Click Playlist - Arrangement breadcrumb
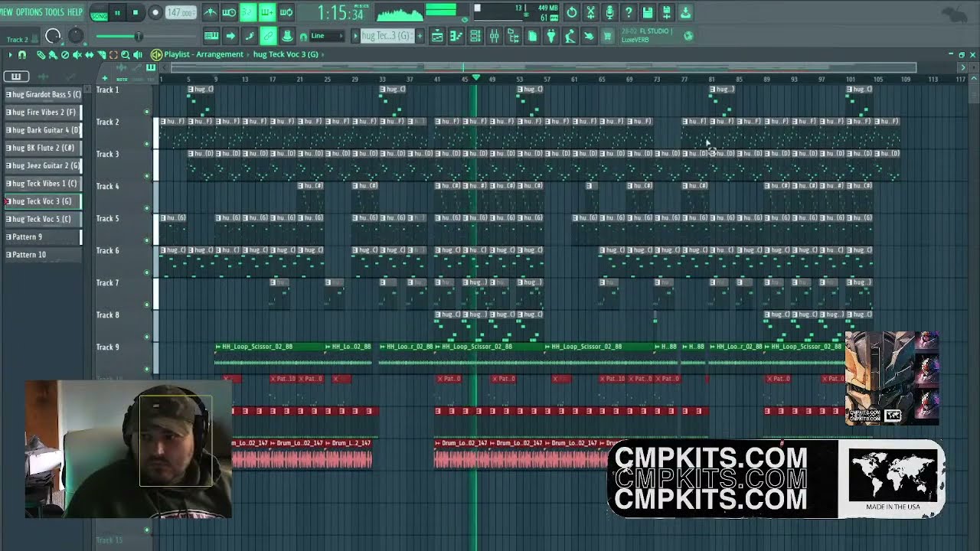The height and width of the screenshot is (551, 980). pyautogui.click(x=204, y=54)
